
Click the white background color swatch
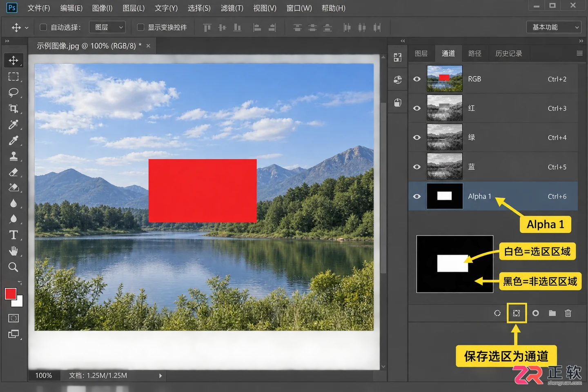tap(19, 302)
